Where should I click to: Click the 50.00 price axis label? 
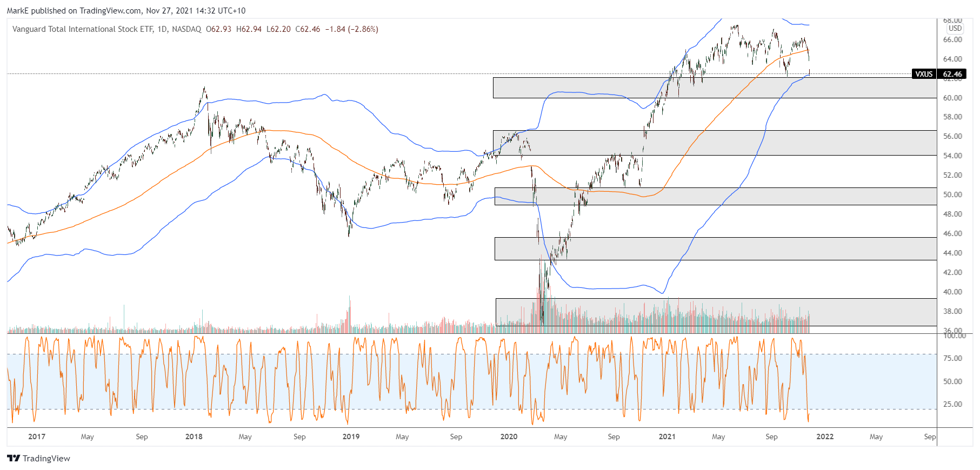952,194
